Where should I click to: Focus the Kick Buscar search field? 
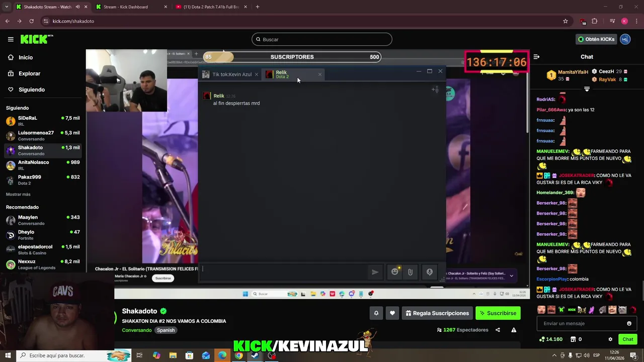pyautogui.click(x=322, y=39)
